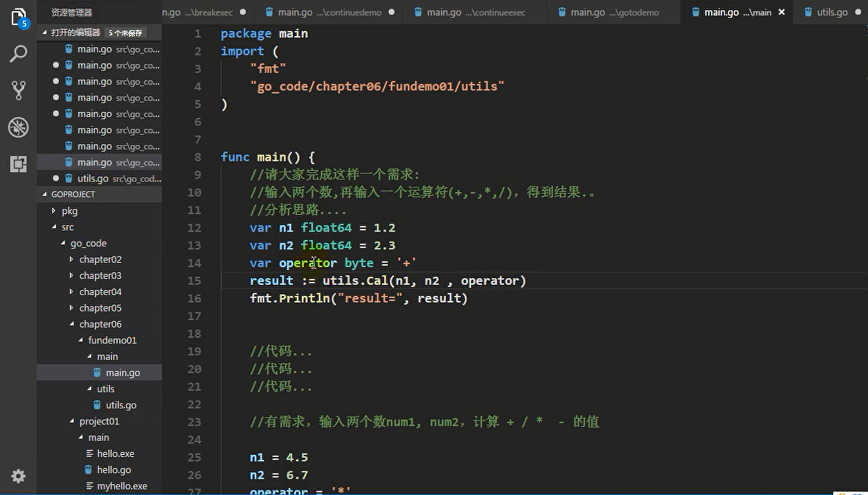Screen dimensions: 868x495
Task: Click line number 8 in gutter
Action: pos(198,157)
